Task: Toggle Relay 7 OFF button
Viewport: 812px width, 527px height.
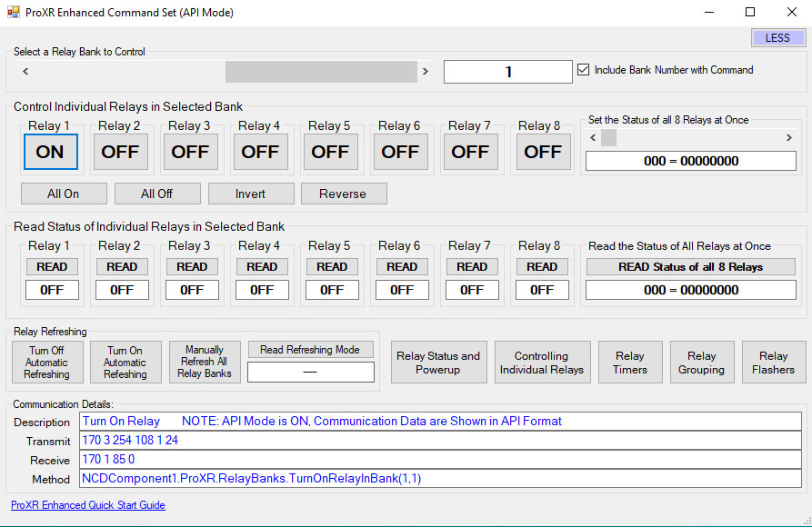Action: coord(471,152)
